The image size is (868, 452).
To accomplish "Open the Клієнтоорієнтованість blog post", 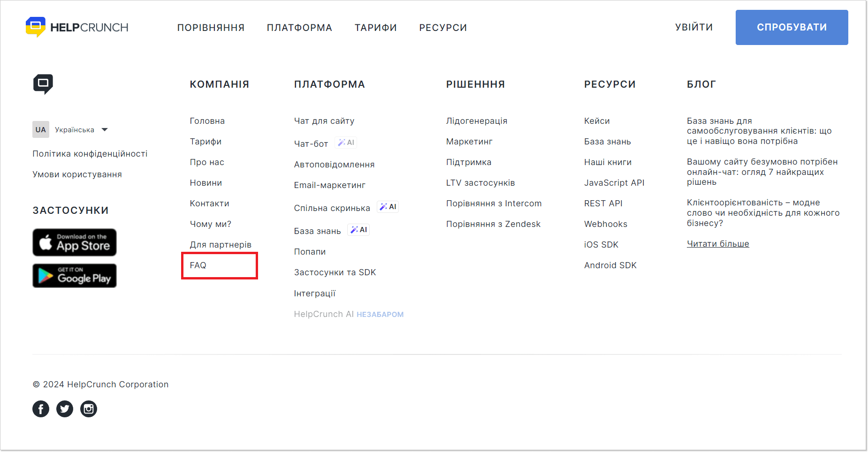I will [763, 212].
